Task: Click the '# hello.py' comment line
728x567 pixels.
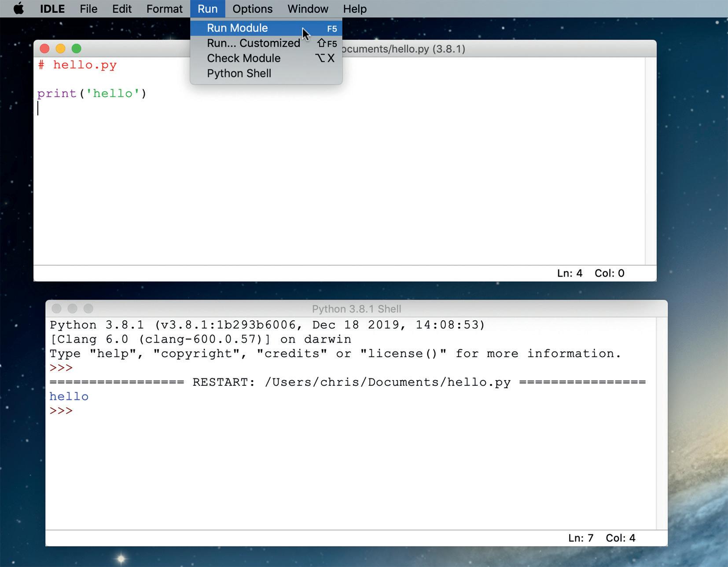Action: click(x=77, y=65)
